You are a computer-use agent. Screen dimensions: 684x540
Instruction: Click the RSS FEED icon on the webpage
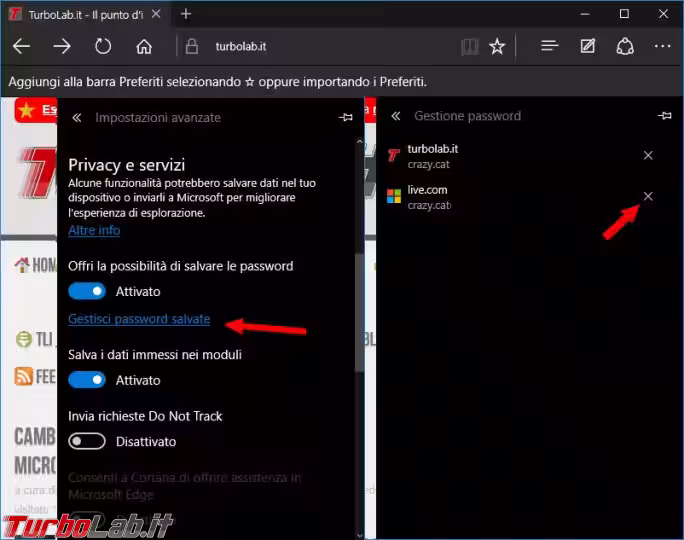24,376
